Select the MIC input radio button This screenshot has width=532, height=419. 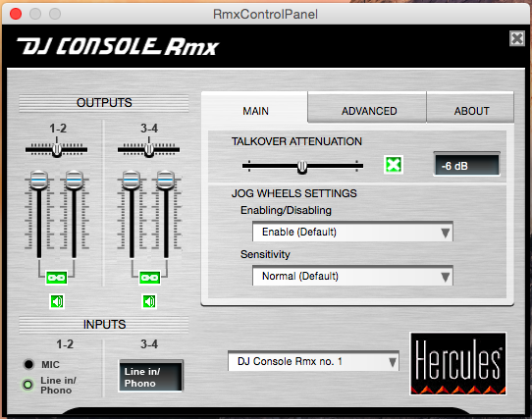pos(28,364)
